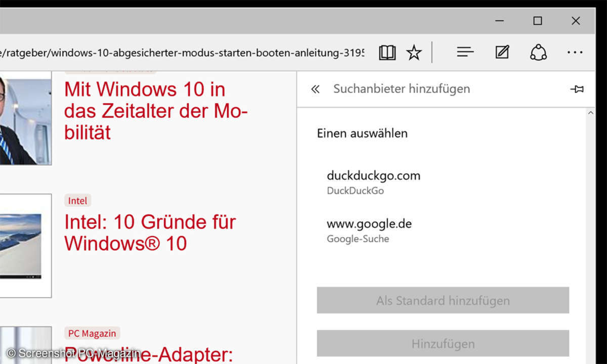
Task: Open Reading view book icon
Action: (x=387, y=52)
